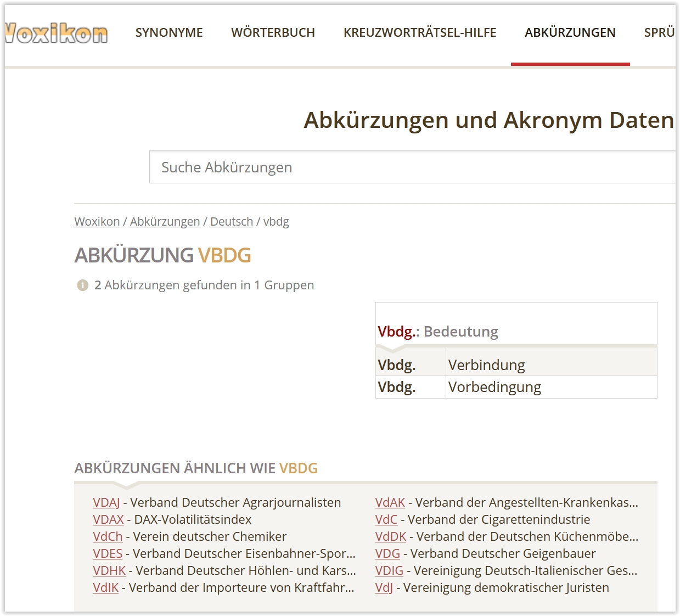Click the Woxikon breadcrumb link
The image size is (680, 616).
point(97,222)
